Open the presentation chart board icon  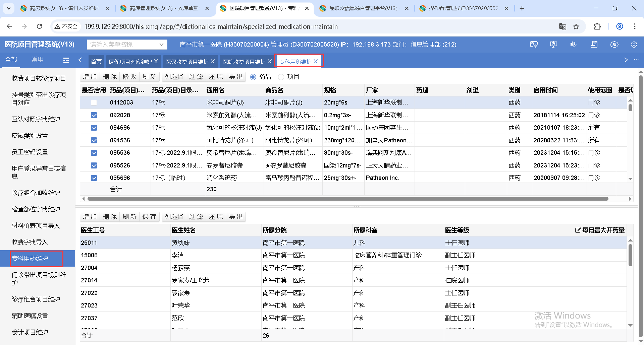(553, 45)
